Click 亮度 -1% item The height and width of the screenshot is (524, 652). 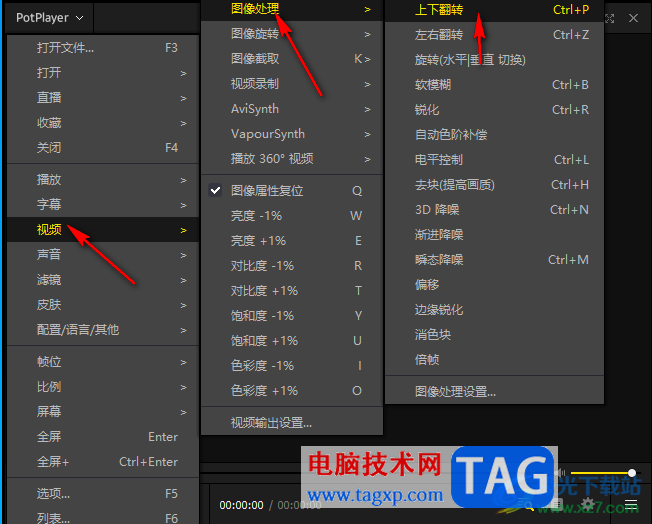tap(292, 216)
